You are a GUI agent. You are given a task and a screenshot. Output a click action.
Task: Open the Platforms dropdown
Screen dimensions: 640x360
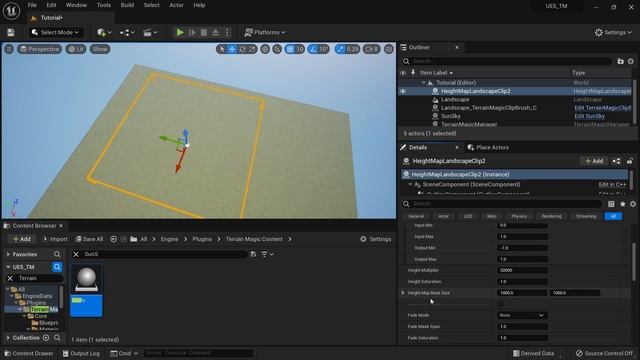pos(265,32)
